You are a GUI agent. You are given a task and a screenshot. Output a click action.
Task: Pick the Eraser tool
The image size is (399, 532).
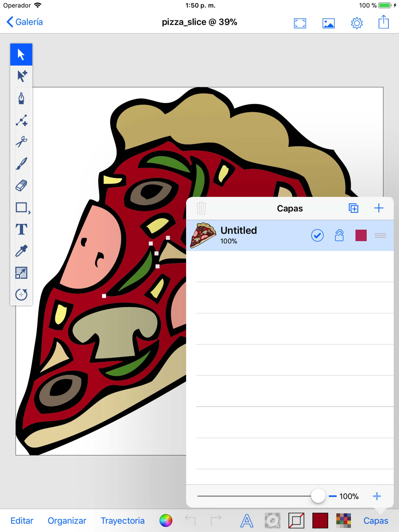click(x=21, y=185)
